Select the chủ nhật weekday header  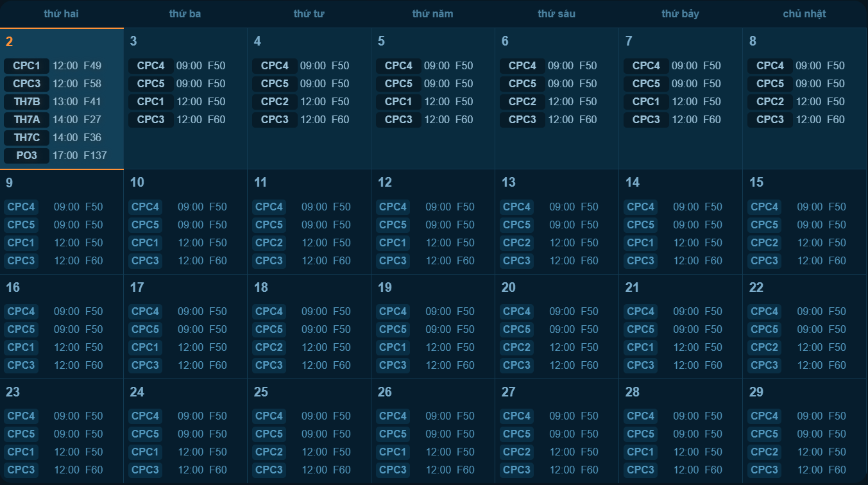tap(804, 13)
